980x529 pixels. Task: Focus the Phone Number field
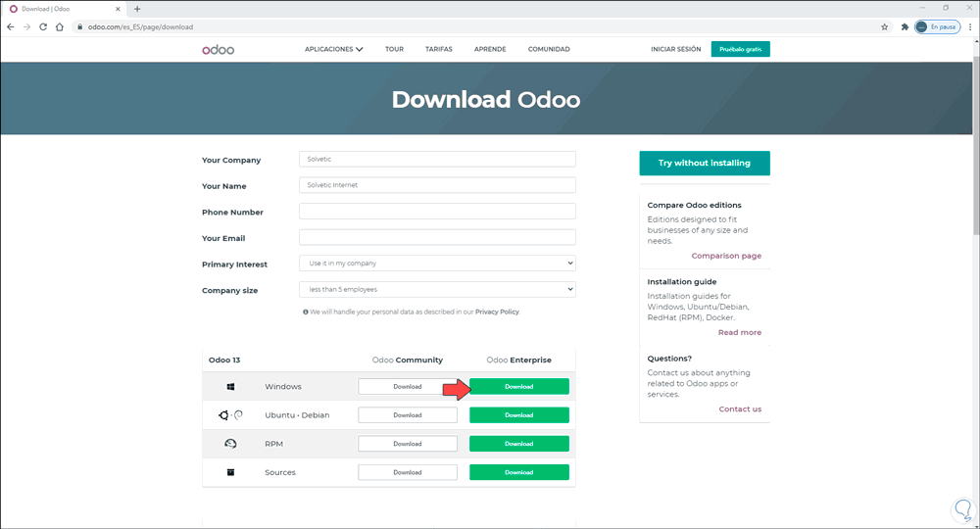(437, 211)
